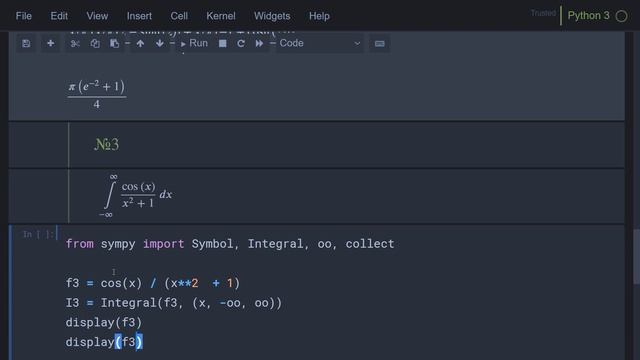Open the Kernel menu

(221, 16)
